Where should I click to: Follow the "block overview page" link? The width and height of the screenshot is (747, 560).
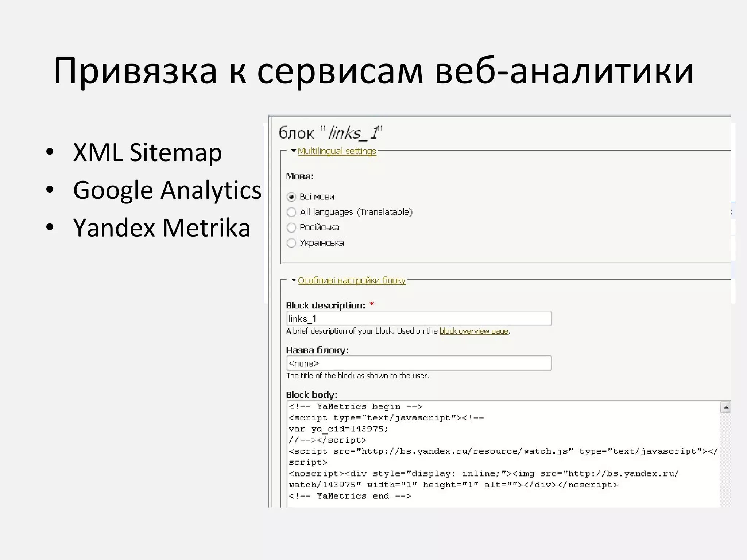coord(474,331)
